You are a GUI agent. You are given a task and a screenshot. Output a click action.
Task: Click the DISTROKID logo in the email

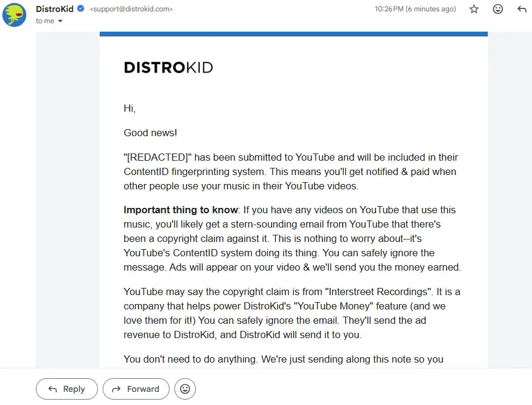168,67
